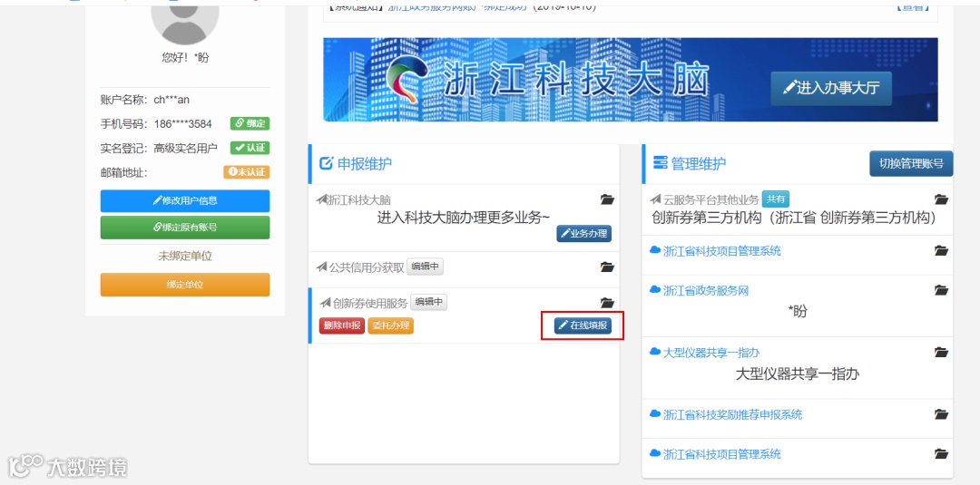Open folder icon beside 公共信用分获取
This screenshot has width=980, height=485.
[607, 267]
